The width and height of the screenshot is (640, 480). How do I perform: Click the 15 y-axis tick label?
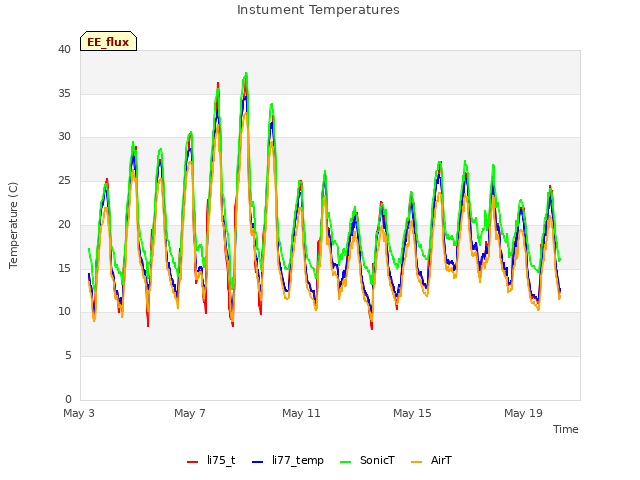click(x=64, y=268)
